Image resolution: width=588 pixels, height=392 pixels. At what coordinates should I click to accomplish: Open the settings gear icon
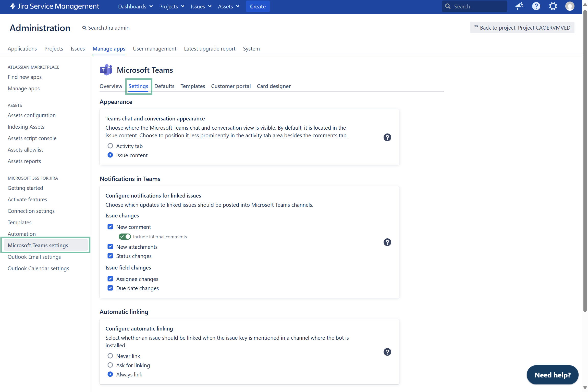point(553,6)
